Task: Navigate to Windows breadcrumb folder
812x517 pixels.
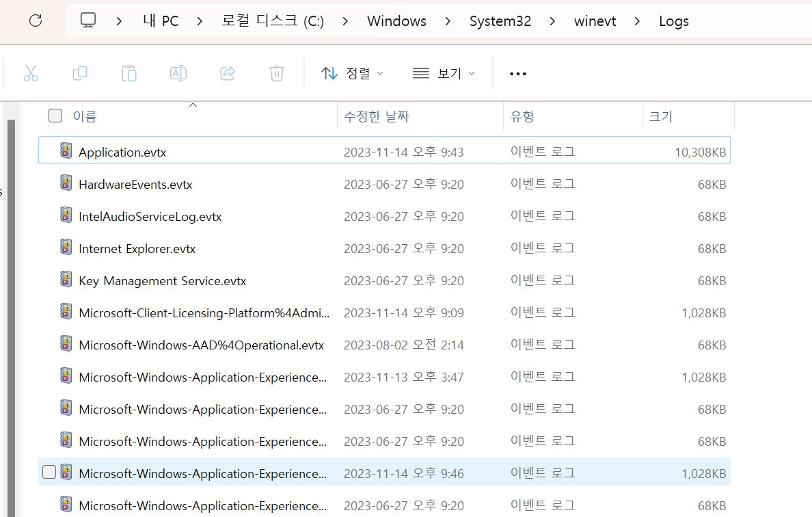Action: [396, 21]
